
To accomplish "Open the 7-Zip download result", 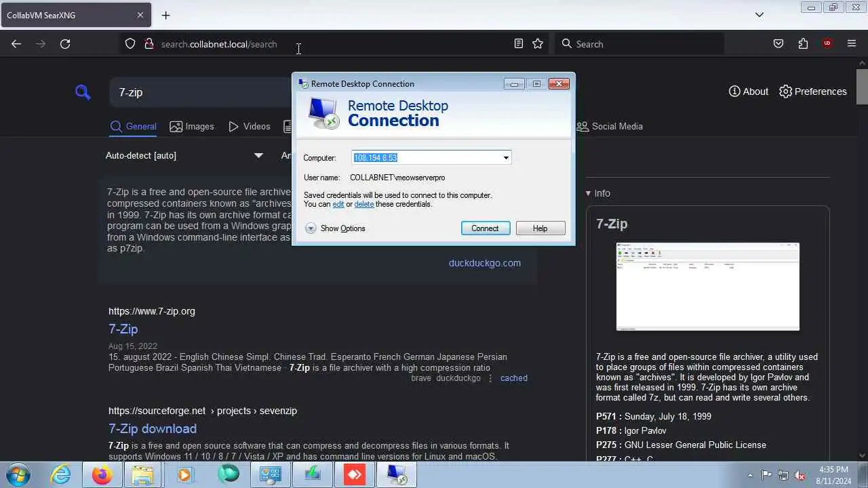I will pos(153,428).
